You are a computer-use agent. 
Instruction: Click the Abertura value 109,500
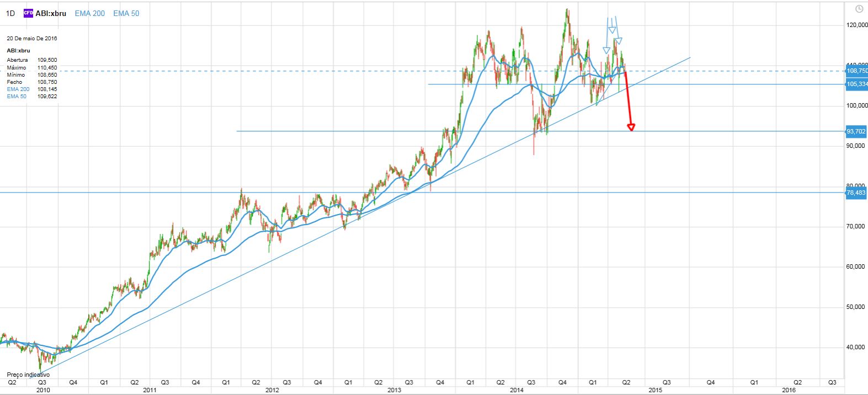click(47, 60)
